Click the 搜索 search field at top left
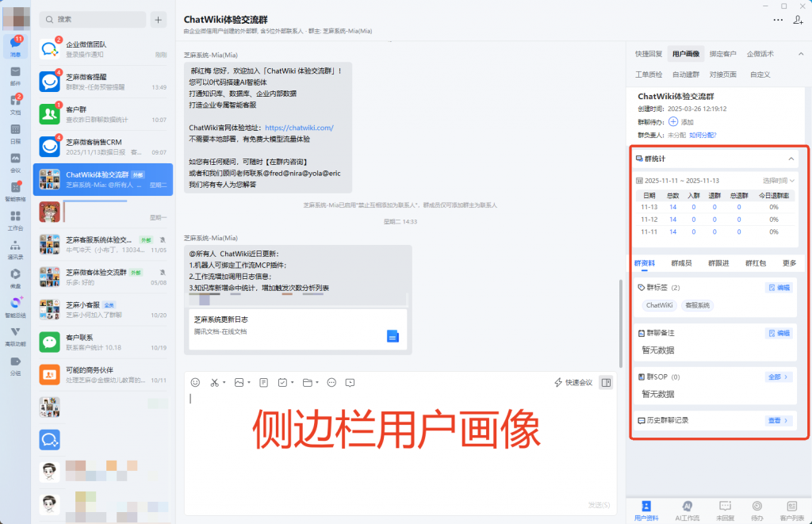The width and height of the screenshot is (812, 524). (91, 18)
